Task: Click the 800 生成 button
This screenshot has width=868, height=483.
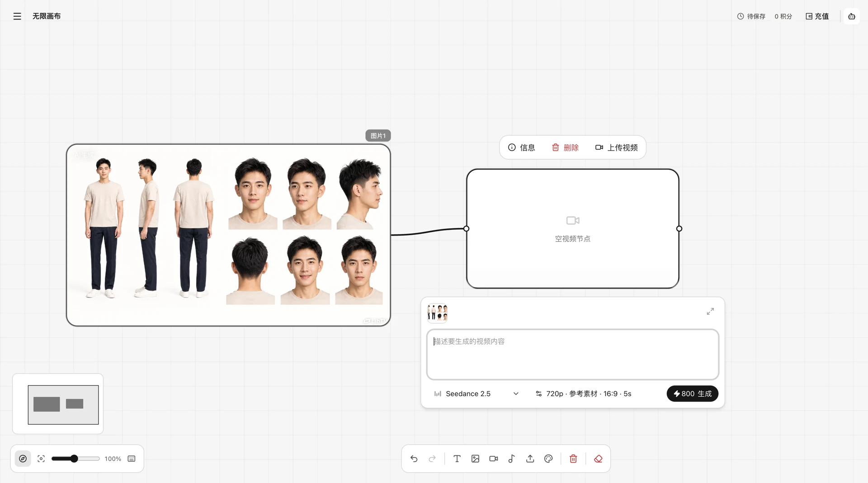Action: [x=693, y=393]
